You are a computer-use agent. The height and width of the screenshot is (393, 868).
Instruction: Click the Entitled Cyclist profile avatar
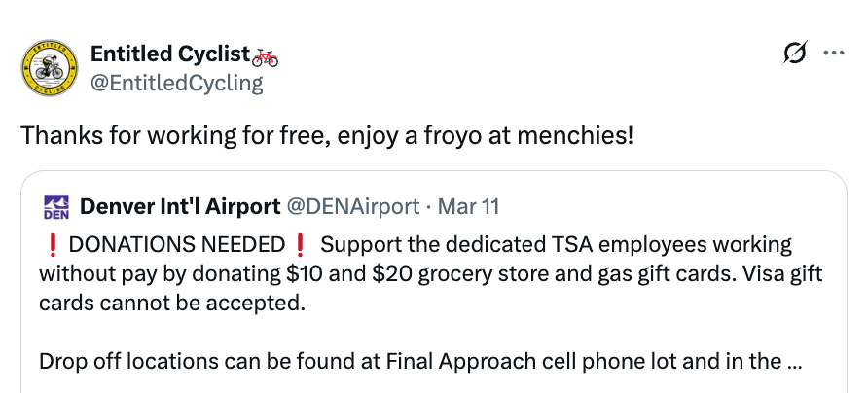coord(49,68)
